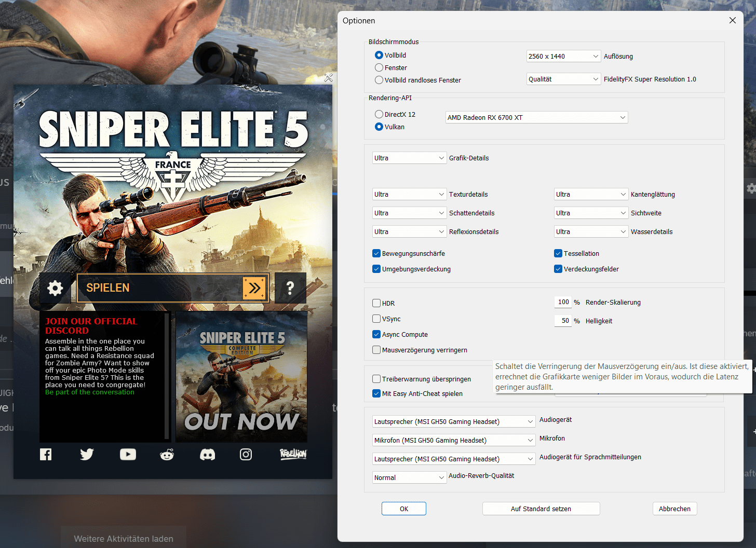Open the Texturdetails dropdown
756x548 pixels.
[x=410, y=194]
